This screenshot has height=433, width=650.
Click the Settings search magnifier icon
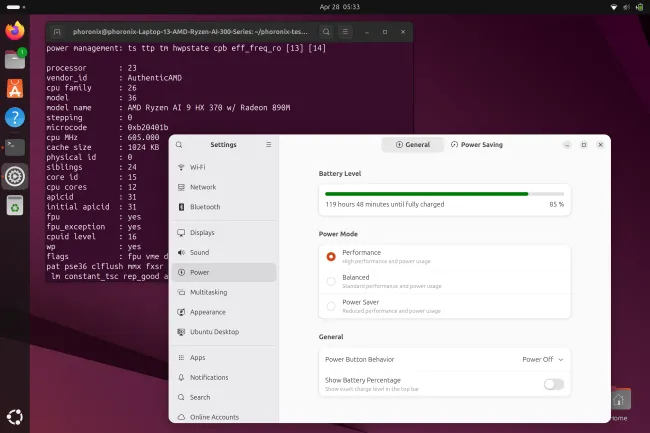179,144
